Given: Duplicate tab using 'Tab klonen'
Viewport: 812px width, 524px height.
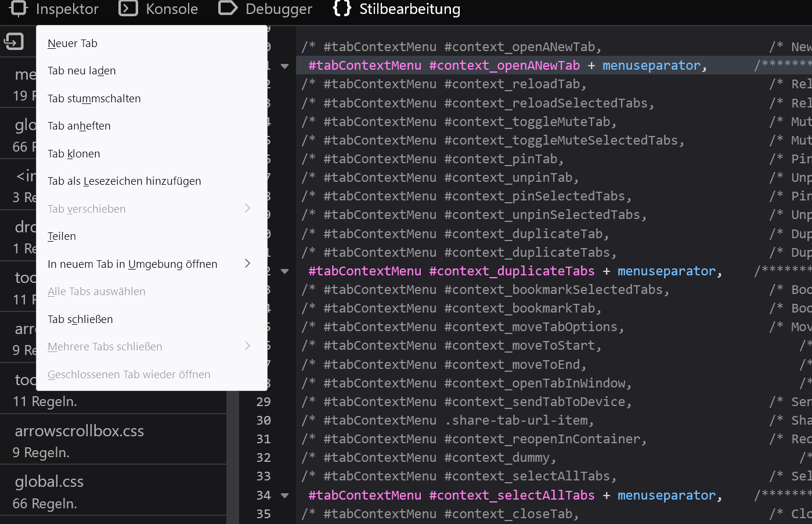Looking at the screenshot, I should 74,154.
